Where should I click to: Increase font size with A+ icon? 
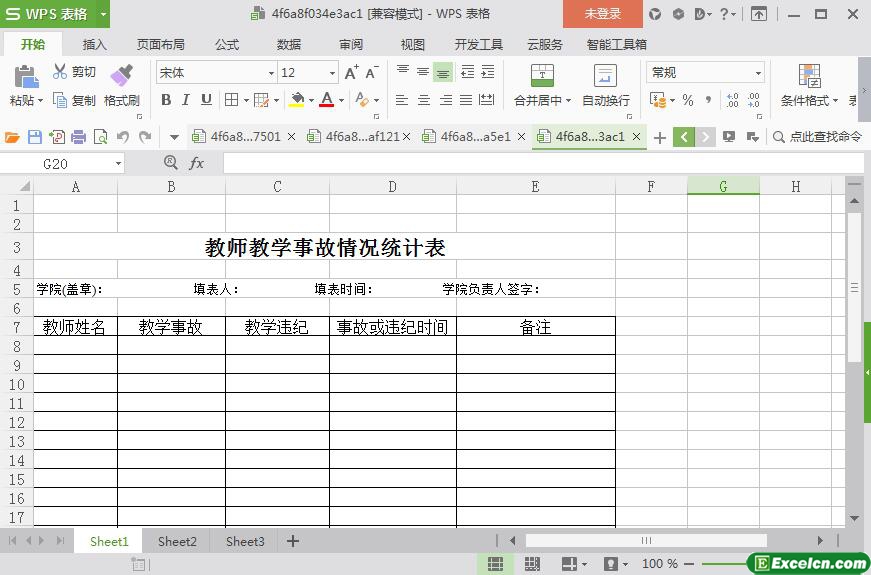(351, 72)
